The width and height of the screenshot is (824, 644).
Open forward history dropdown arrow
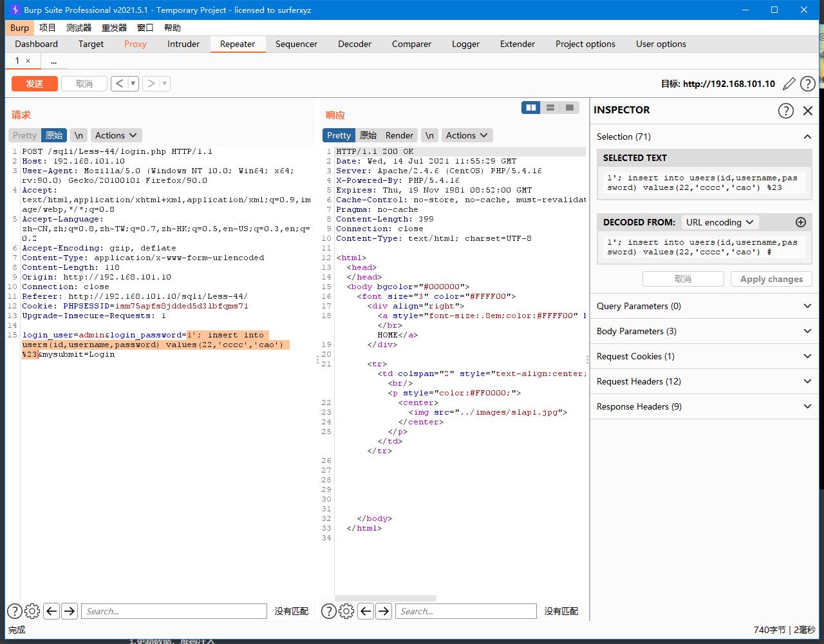pos(165,84)
